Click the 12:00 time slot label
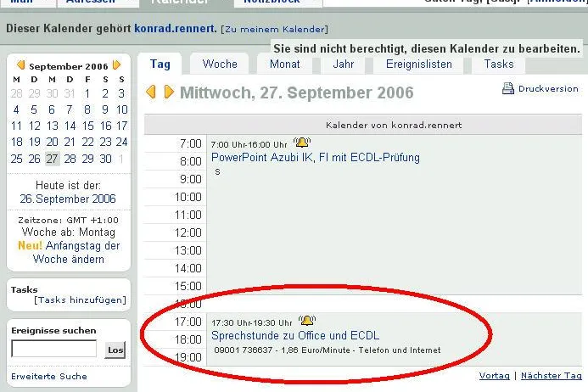Image resolution: width=588 pixels, height=392 pixels. pos(188,232)
